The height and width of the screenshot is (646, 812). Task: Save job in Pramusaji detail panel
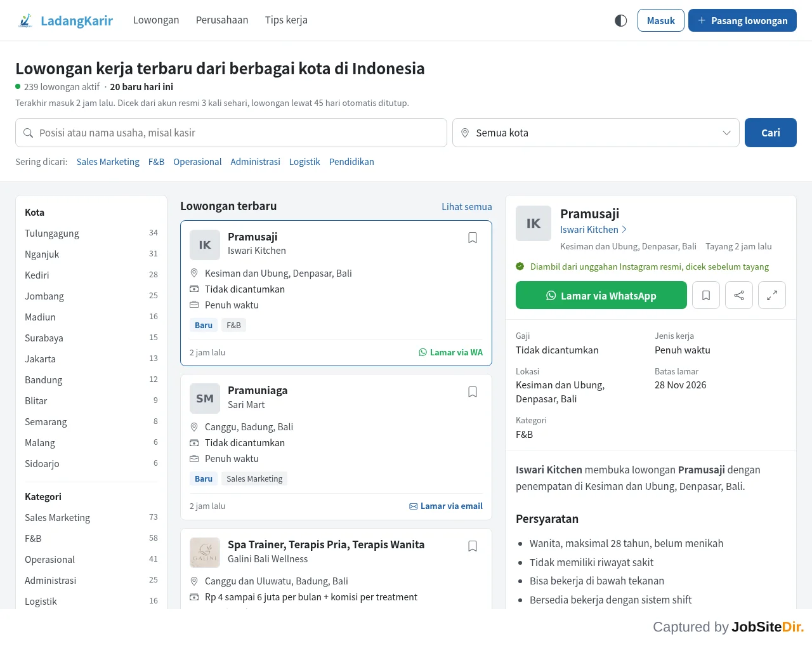click(706, 295)
